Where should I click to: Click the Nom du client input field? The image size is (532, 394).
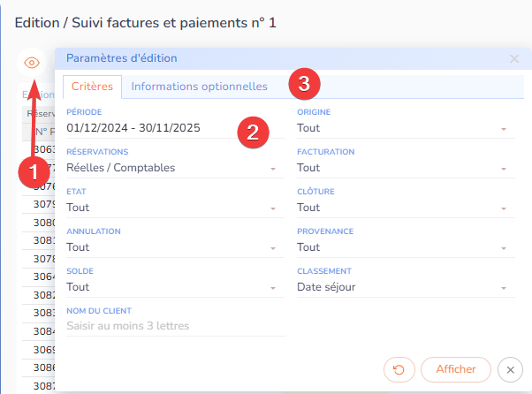(175, 326)
